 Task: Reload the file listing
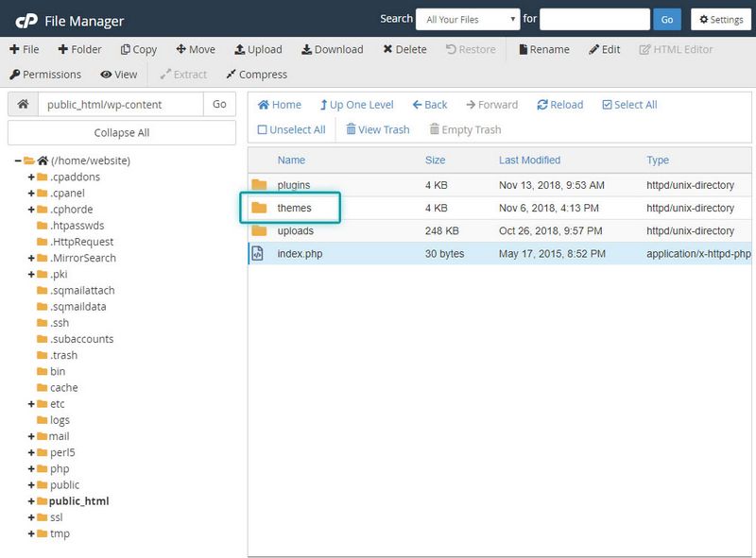560,105
